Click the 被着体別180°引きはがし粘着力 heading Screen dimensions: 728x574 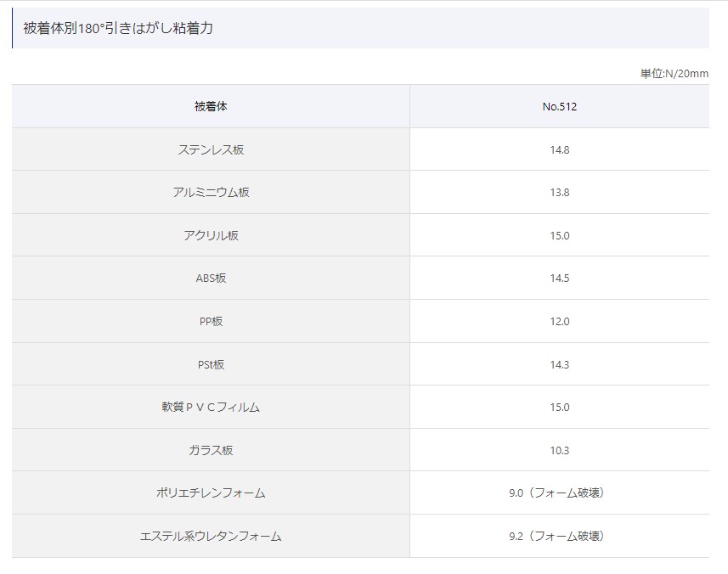(x=118, y=28)
